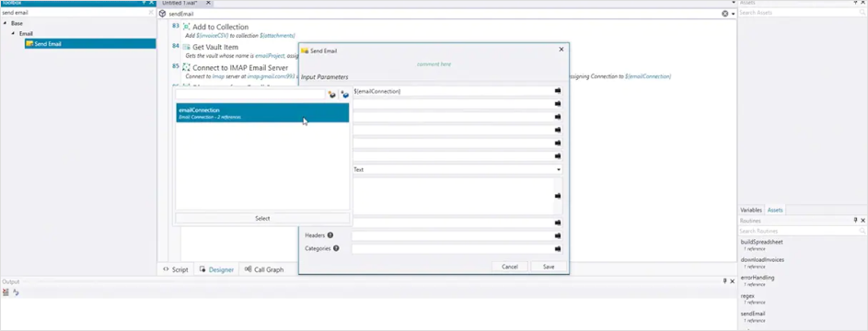Clear the sendEmail routine selector
This screenshot has height=331, width=868.
(725, 13)
